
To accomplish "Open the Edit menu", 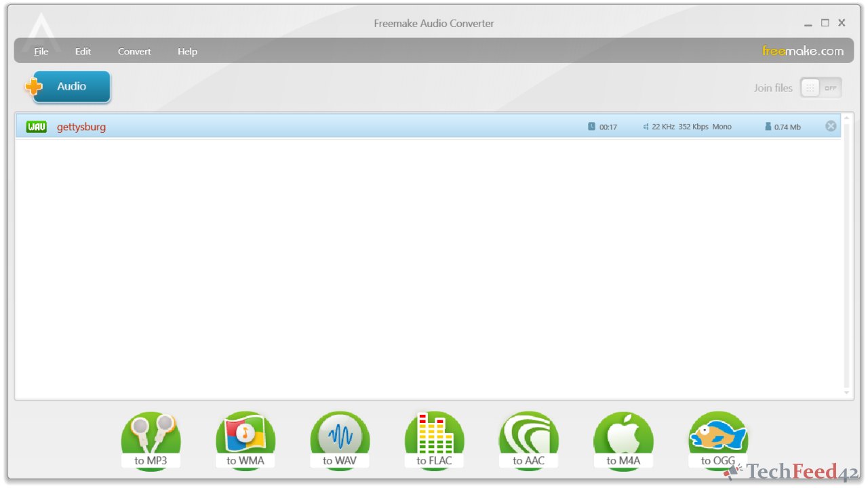I will 83,52.
